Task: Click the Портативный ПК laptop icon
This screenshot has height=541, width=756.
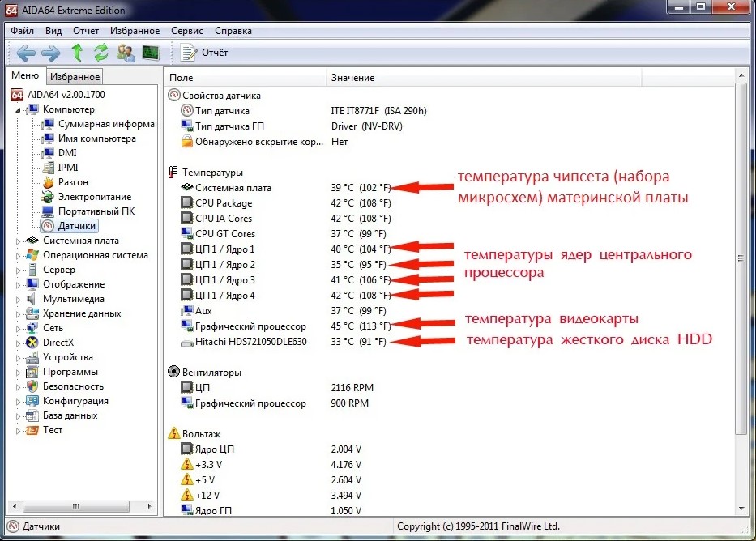Action: (x=48, y=211)
